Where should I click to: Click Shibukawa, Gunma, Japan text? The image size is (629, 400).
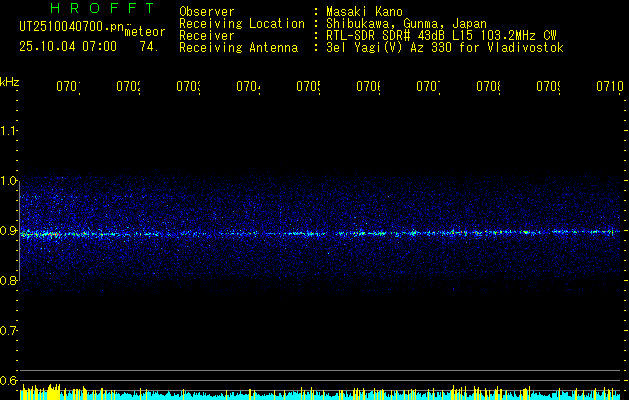(406, 24)
